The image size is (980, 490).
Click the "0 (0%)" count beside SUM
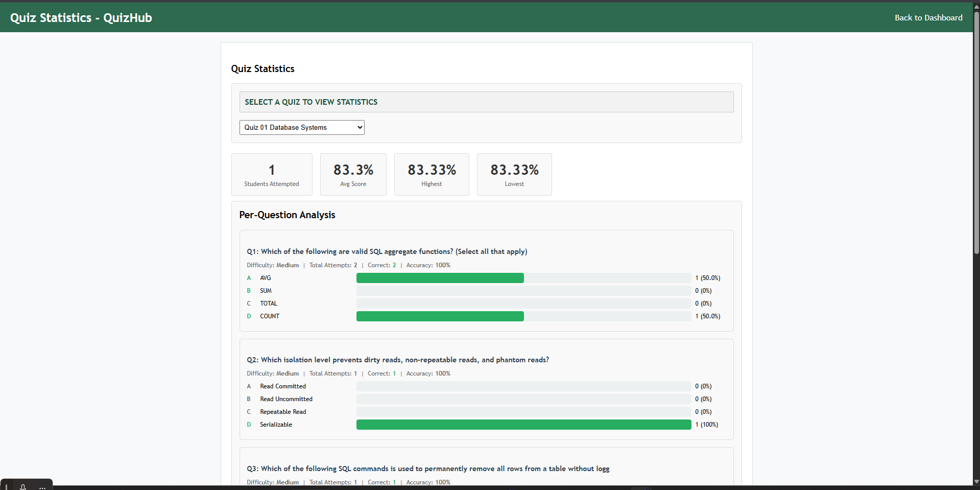pyautogui.click(x=703, y=291)
